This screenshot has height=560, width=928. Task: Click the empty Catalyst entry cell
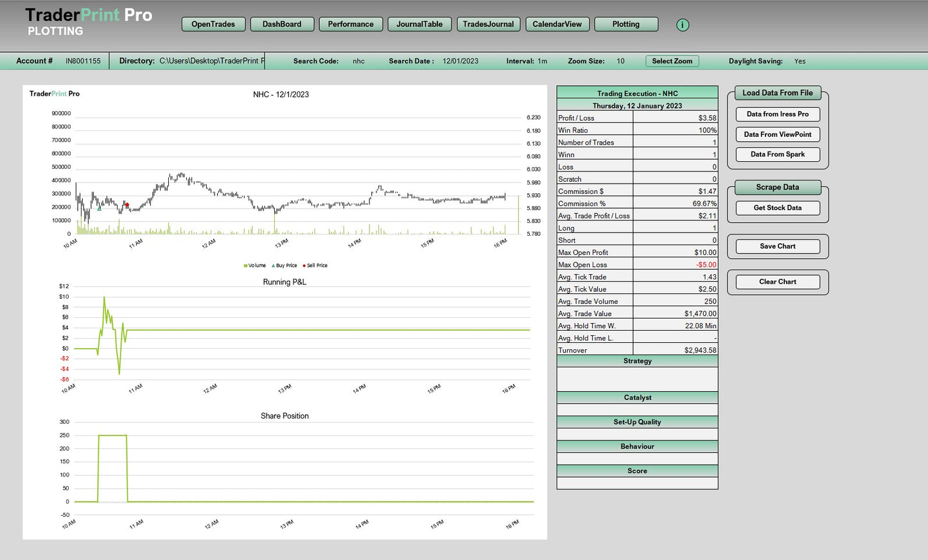click(637, 410)
